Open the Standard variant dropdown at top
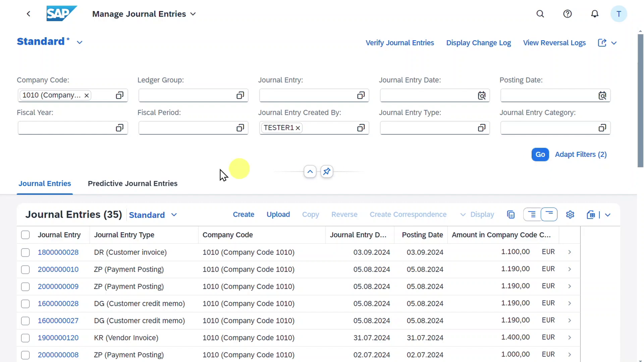644x362 pixels. click(79, 42)
